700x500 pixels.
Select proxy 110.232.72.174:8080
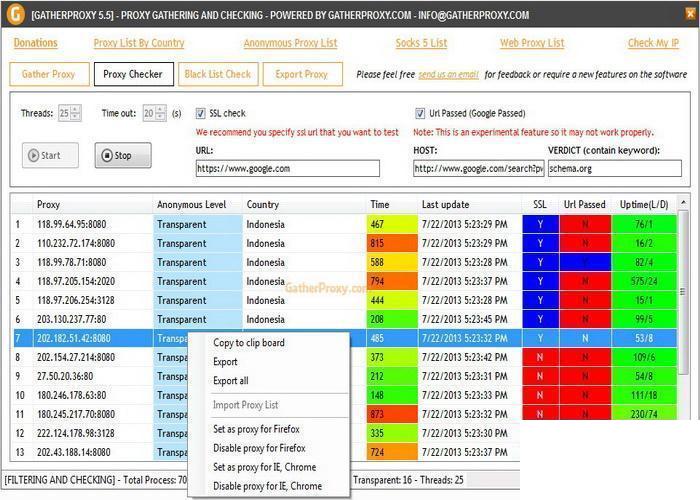pyautogui.click(x=76, y=243)
